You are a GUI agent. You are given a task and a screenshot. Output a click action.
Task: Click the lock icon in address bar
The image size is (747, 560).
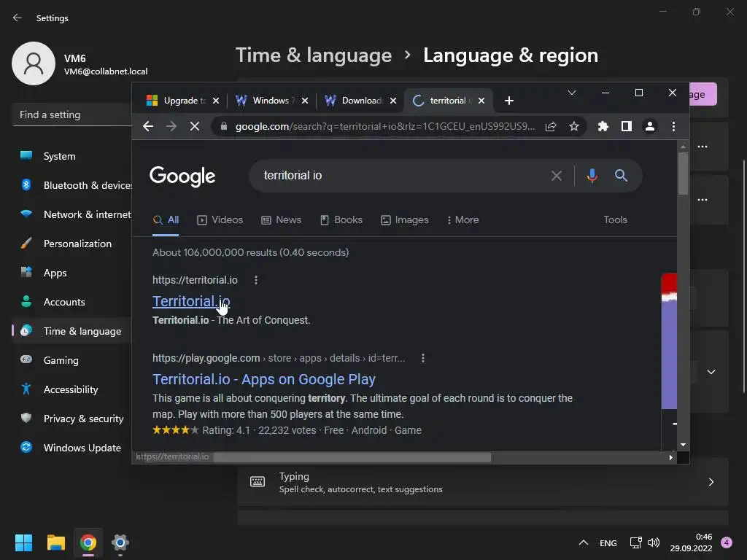point(224,126)
